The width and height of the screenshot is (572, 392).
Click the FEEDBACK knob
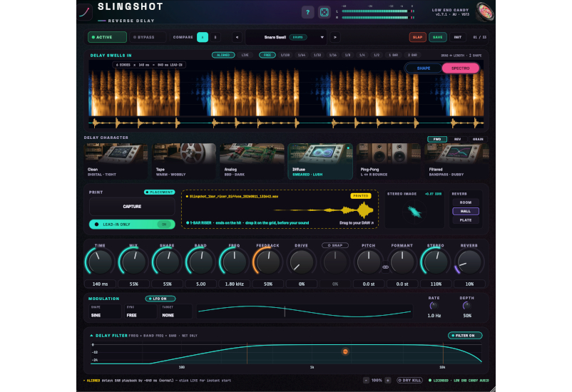pyautogui.click(x=267, y=262)
